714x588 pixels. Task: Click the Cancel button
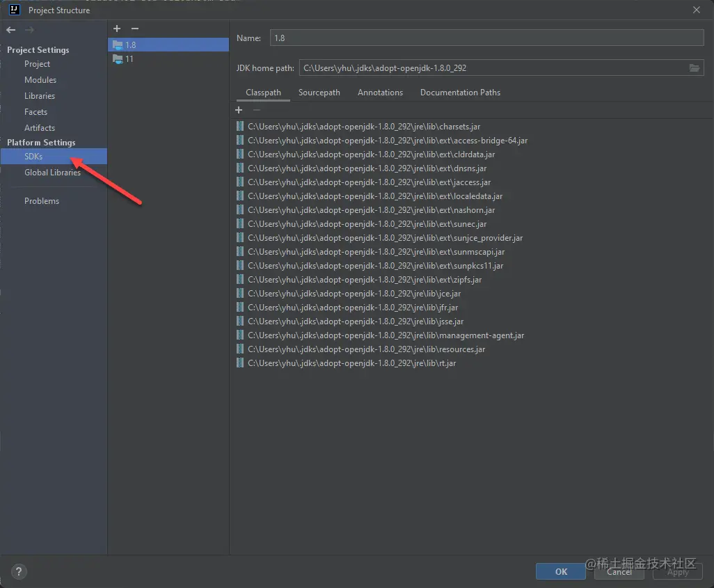click(x=619, y=571)
